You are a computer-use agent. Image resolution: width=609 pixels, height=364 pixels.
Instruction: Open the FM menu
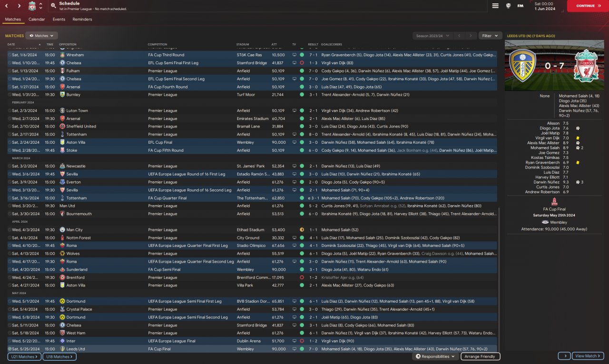tap(521, 6)
